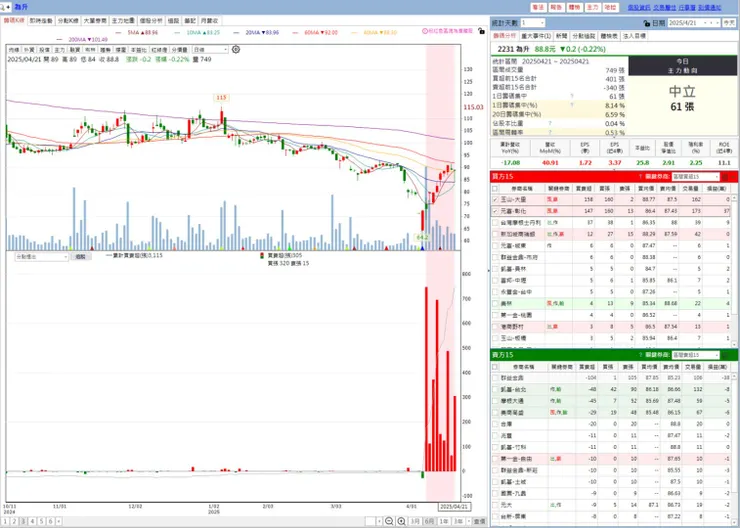Click the 60MA legend line swatch

point(295,33)
